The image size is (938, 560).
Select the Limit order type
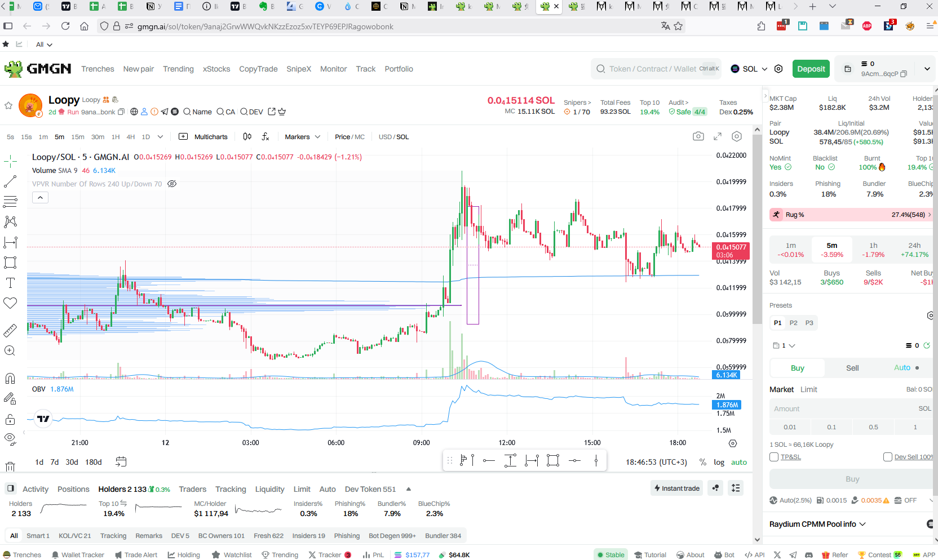(x=808, y=389)
